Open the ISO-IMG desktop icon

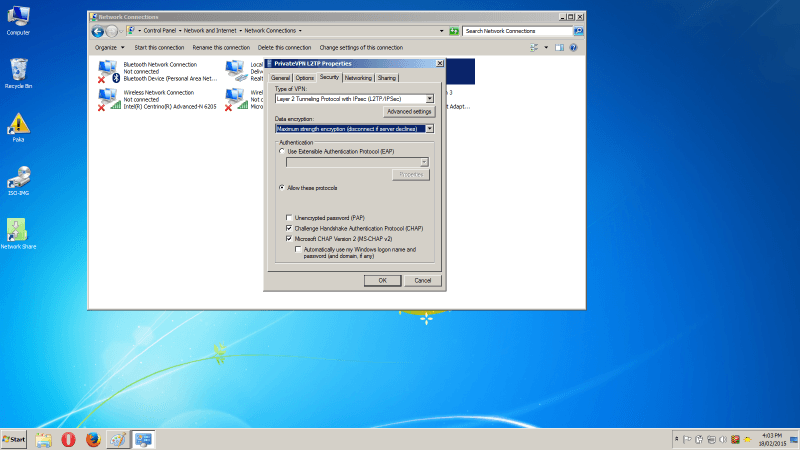17,177
